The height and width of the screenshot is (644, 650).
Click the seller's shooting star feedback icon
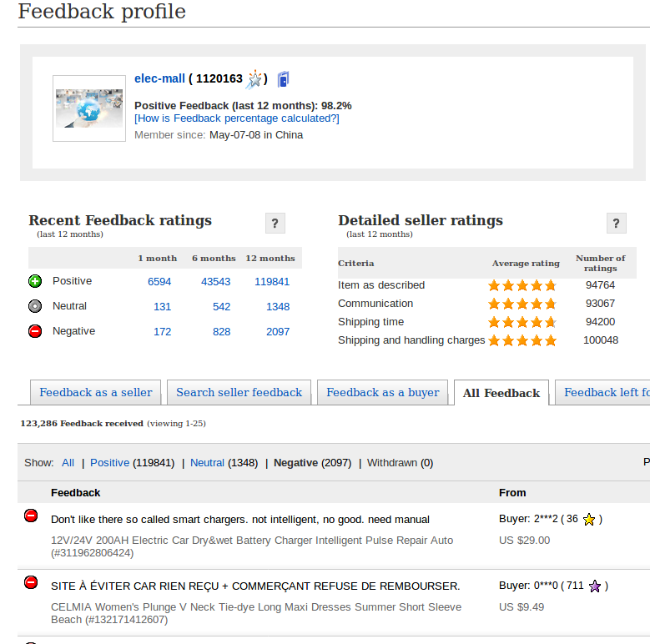coord(254,79)
